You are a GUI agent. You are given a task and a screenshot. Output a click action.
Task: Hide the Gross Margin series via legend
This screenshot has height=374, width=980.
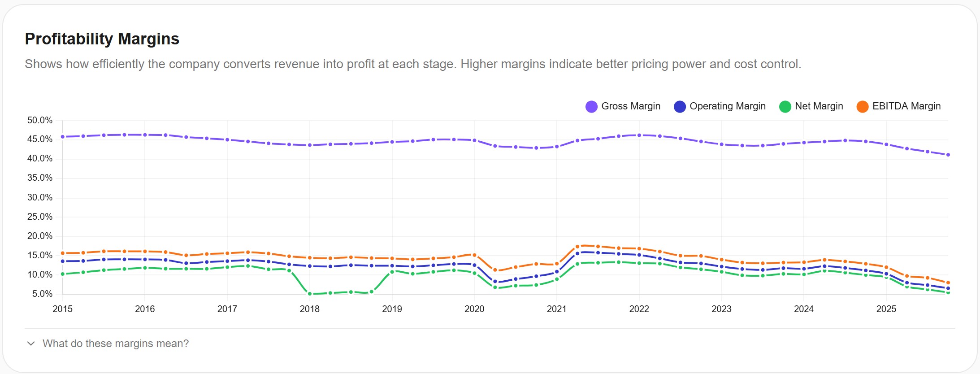click(591, 106)
